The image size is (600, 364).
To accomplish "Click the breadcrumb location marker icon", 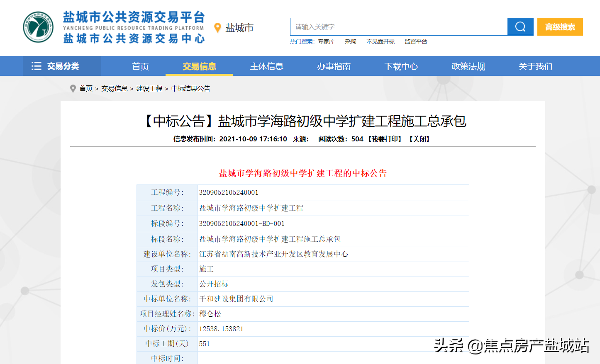I will [73, 88].
